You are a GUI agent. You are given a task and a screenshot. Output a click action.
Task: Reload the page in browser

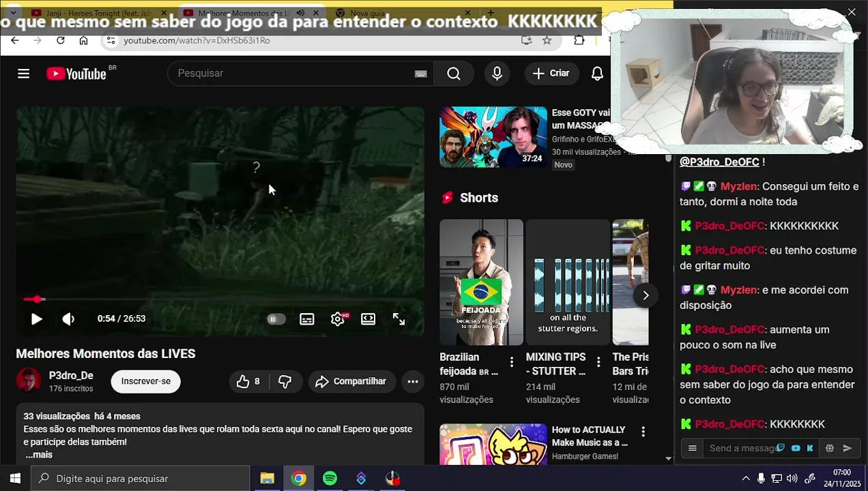pos(60,40)
